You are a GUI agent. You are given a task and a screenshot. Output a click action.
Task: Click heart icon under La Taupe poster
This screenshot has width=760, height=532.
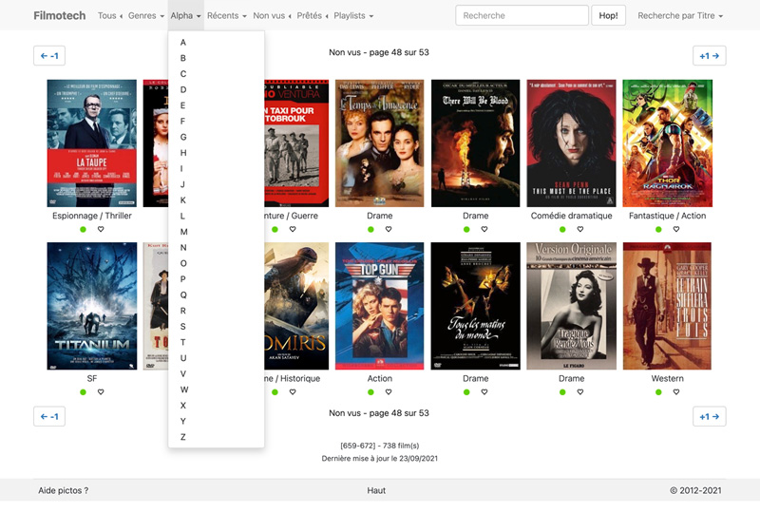[101, 229]
